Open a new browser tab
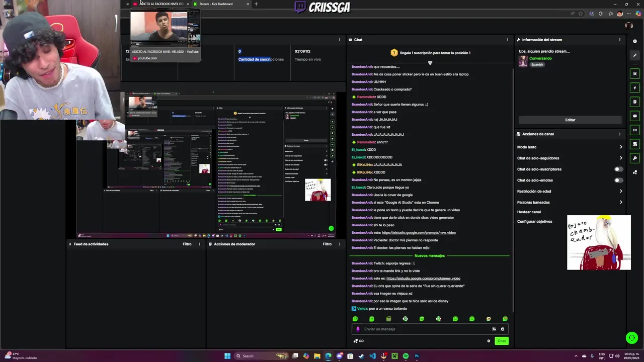 (x=256, y=4)
